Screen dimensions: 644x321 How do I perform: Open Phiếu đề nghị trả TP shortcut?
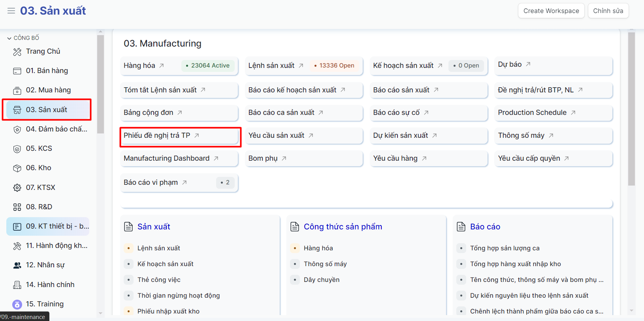point(157,135)
